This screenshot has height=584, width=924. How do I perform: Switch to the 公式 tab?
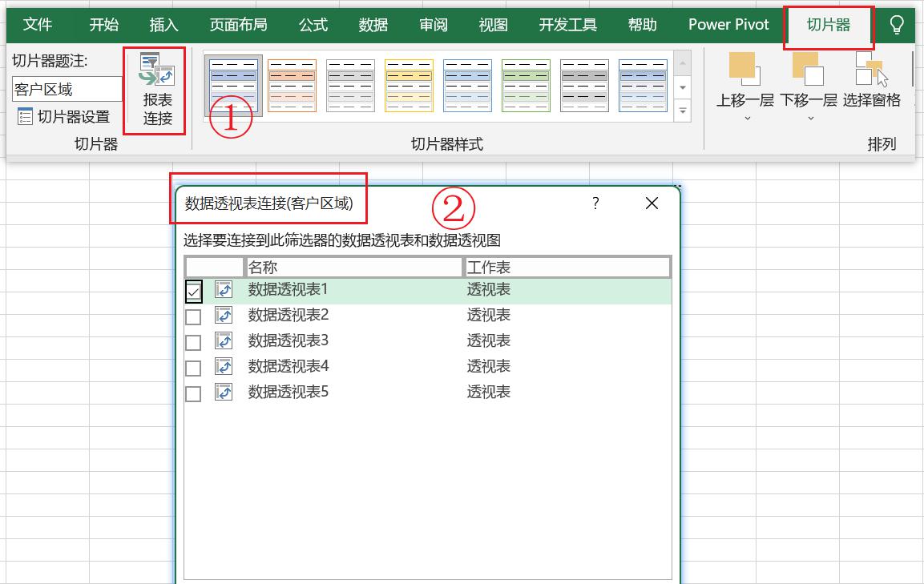pos(313,25)
